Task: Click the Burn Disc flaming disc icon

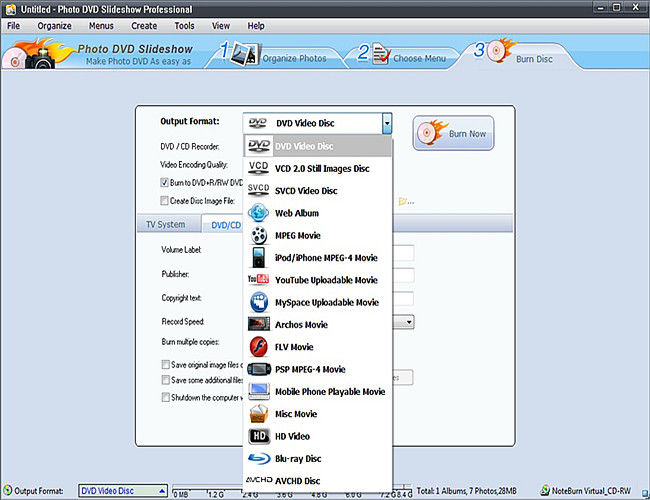Action: pos(500,51)
